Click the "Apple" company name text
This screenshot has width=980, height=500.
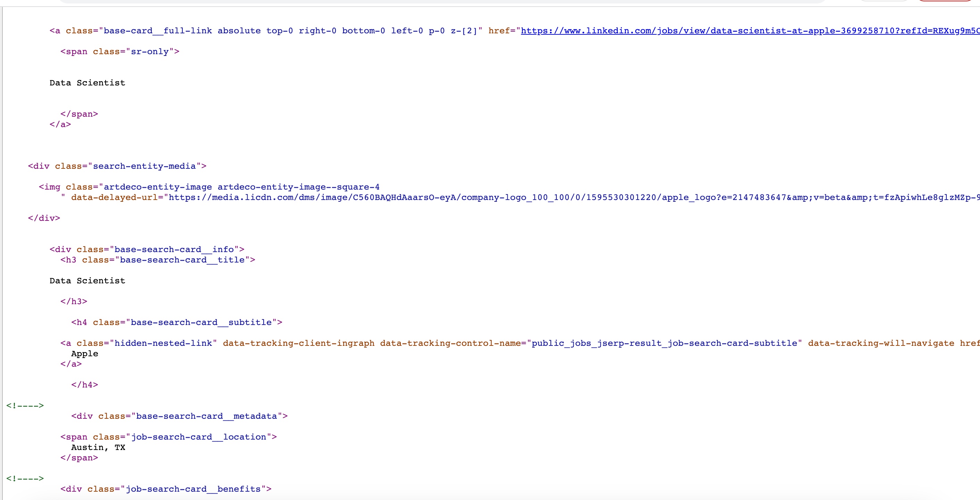84,354
